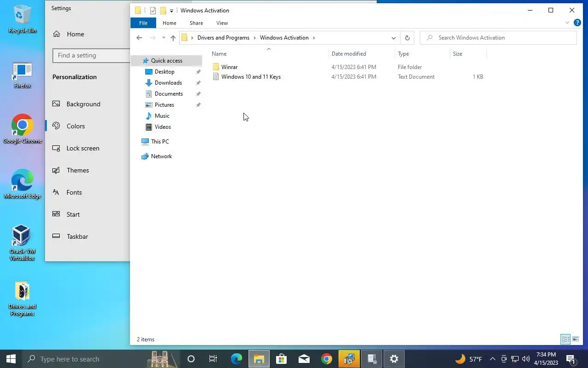Expand chevron after Drivers and Programs breadcrumb
588x368 pixels.
click(255, 38)
